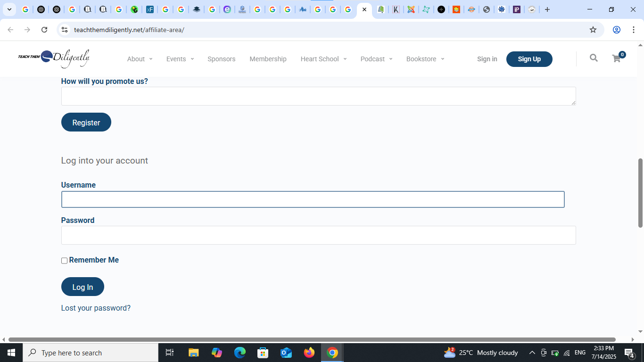Focus the Username field
This screenshot has height=362, width=644.
pos(313,199)
